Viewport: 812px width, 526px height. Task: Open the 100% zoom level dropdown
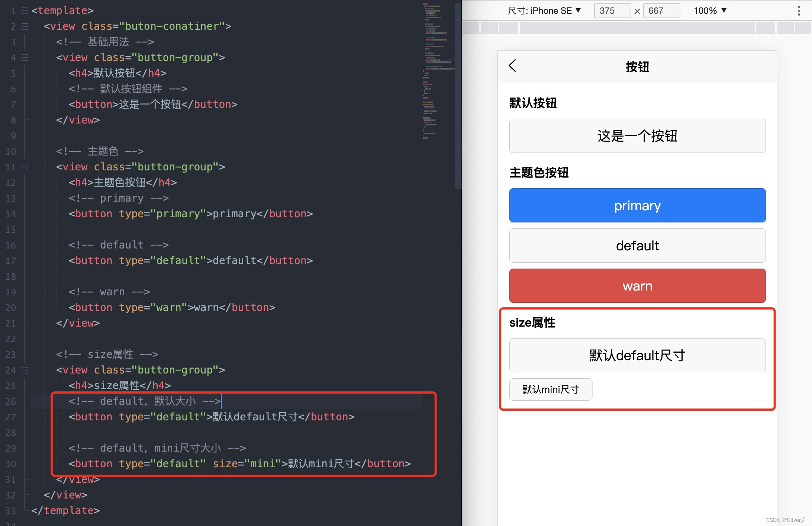pyautogui.click(x=710, y=11)
